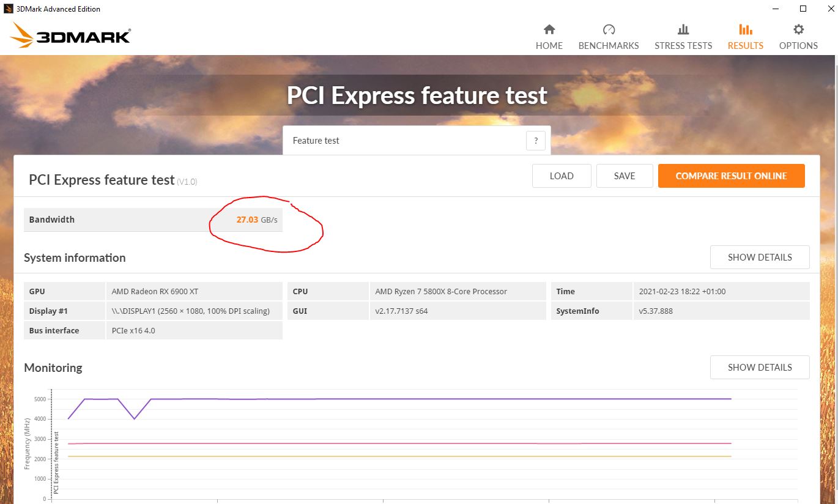Click the GPU value AMD Radeon RX 6900 XT
The image size is (838, 504).
point(155,291)
